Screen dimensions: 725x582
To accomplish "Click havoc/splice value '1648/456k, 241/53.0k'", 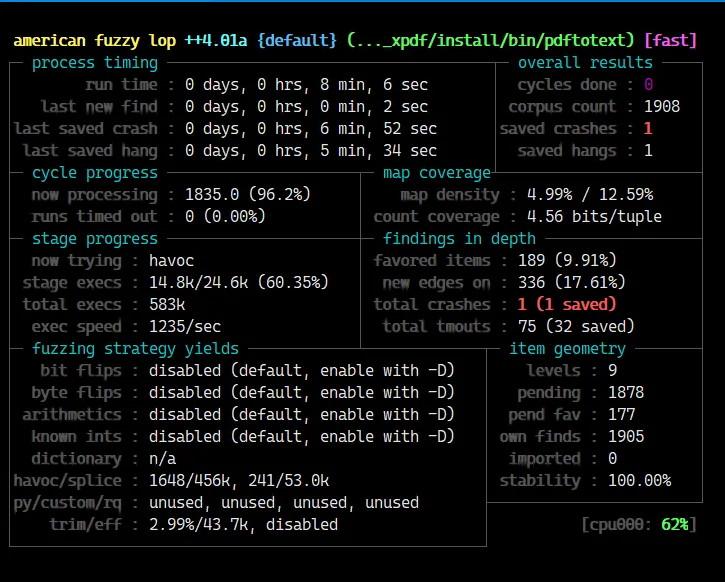I will click(x=239, y=481).
